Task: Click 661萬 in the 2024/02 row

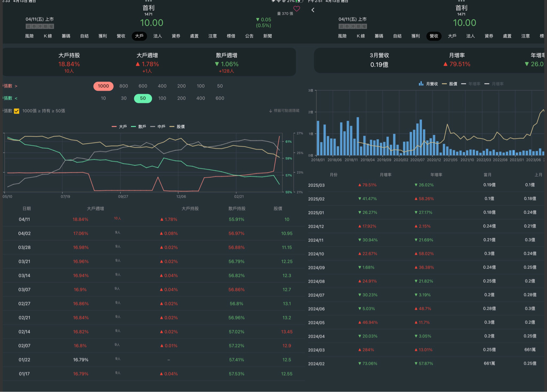Action: pyautogui.click(x=489, y=363)
